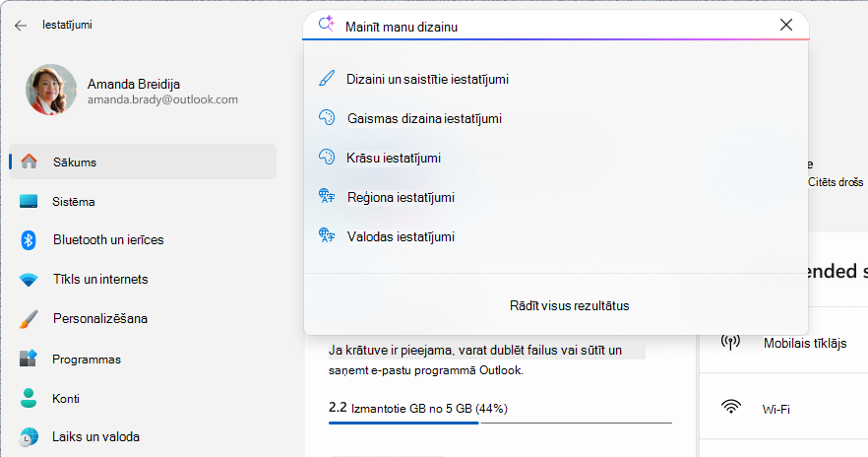Click the Personalizēšana paintbrush icon
Image resolution: width=868 pixels, height=457 pixels.
click(29, 319)
